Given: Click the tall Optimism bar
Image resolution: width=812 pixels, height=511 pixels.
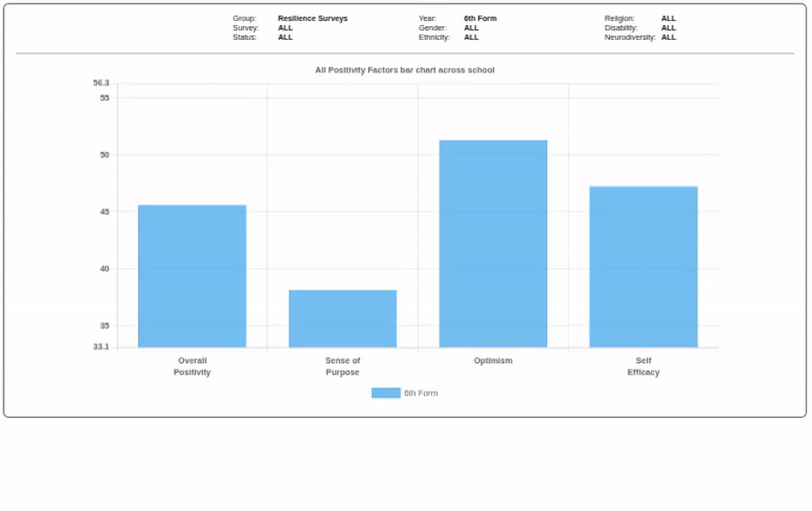Looking at the screenshot, I should [493, 244].
